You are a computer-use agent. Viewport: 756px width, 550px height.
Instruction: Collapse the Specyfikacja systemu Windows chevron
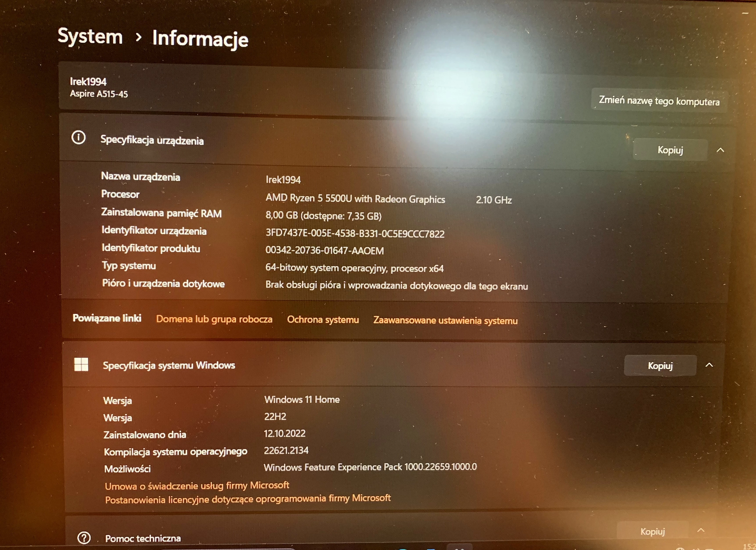click(x=709, y=365)
